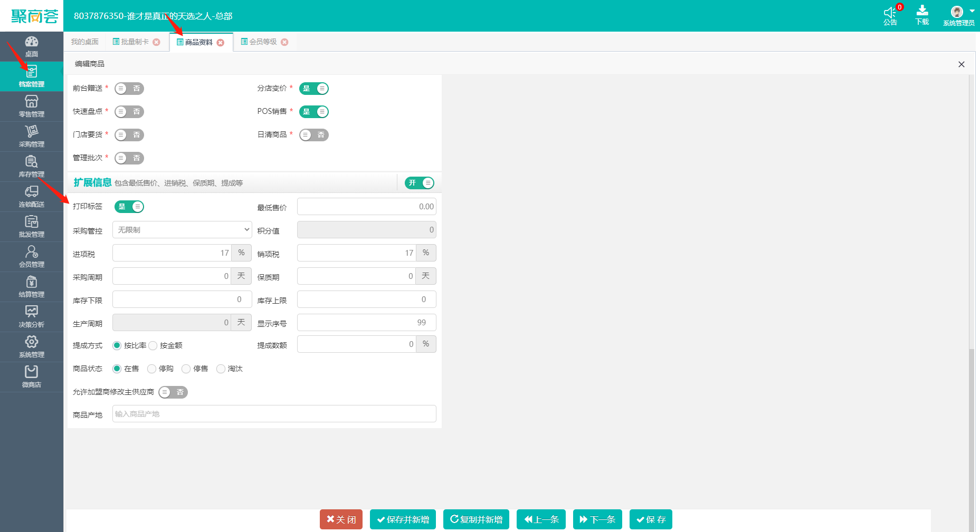Image resolution: width=980 pixels, height=532 pixels.
Task: Click the 商品产地 input field
Action: pos(274,414)
